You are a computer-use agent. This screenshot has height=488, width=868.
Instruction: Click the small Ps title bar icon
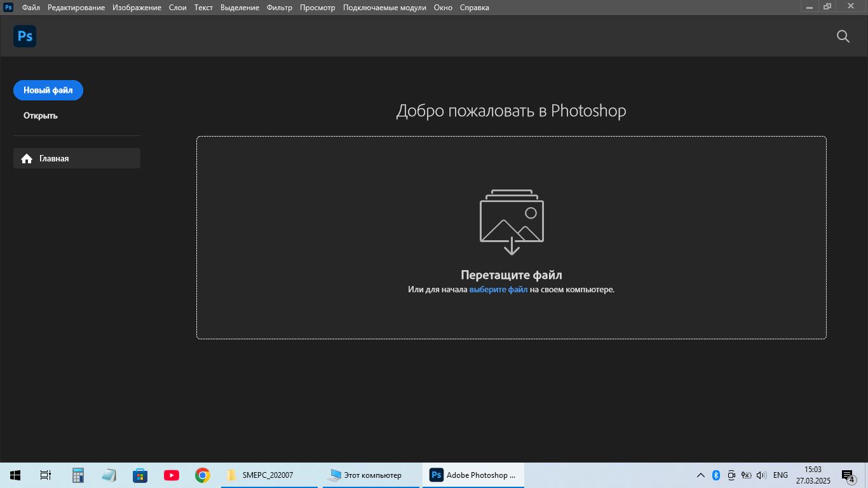[x=8, y=8]
